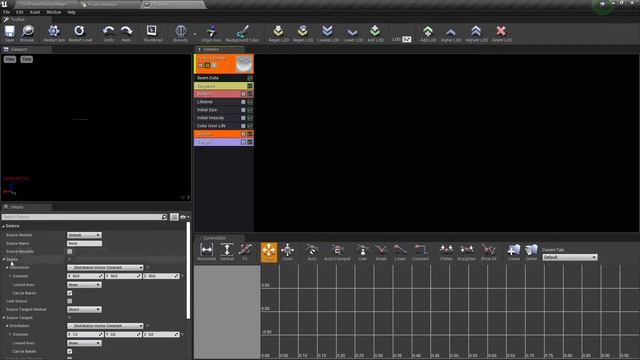Open Source Distribution Vector Constant dropdown
Screen dimensions: 640x360
click(x=105, y=268)
